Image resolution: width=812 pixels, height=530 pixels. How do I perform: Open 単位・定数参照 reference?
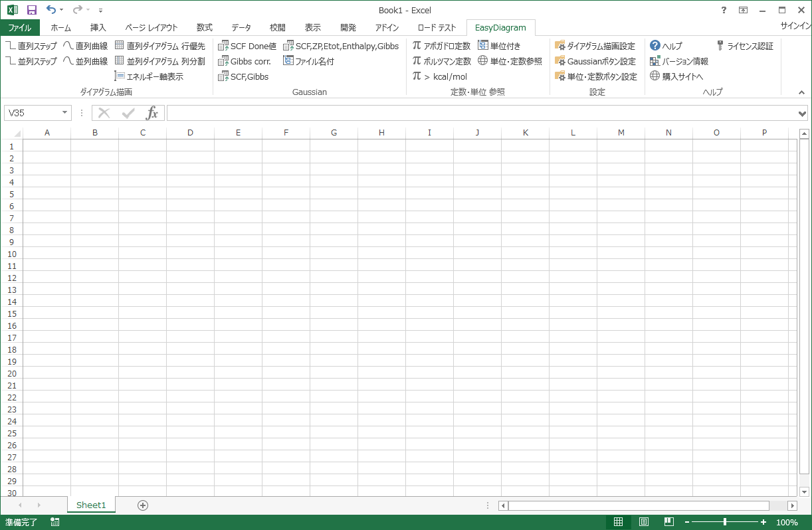[510, 61]
